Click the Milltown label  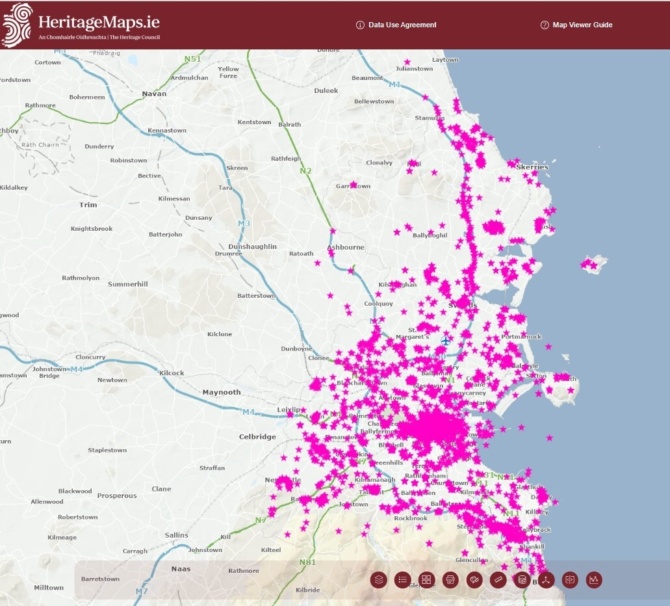pyautogui.click(x=49, y=588)
